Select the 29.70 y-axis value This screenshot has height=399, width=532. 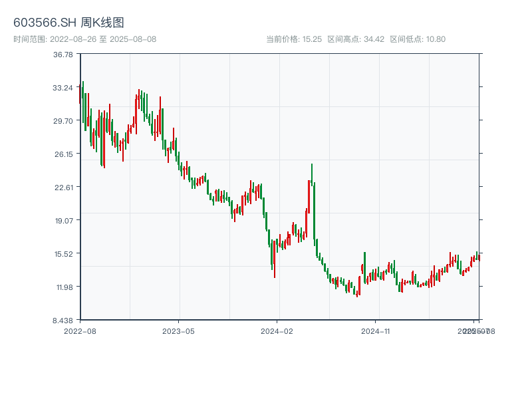[x=63, y=121]
